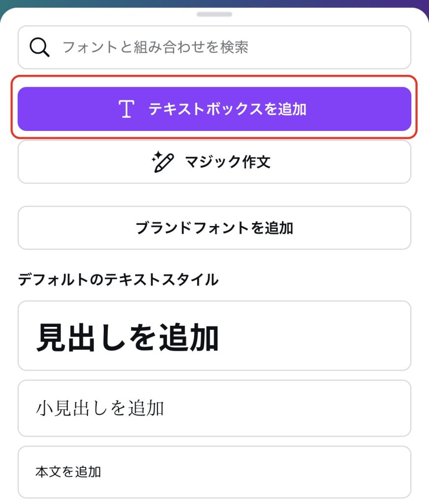Click the T text icon on the purple button
The height and width of the screenshot is (504, 429).
click(126, 109)
